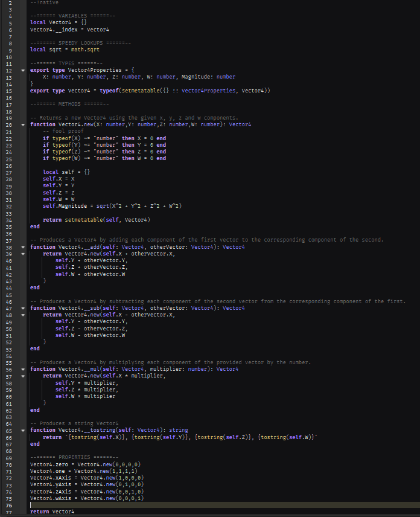Collapse the Vector4.new function on line 20
420x517 pixels.
[x=23, y=124]
